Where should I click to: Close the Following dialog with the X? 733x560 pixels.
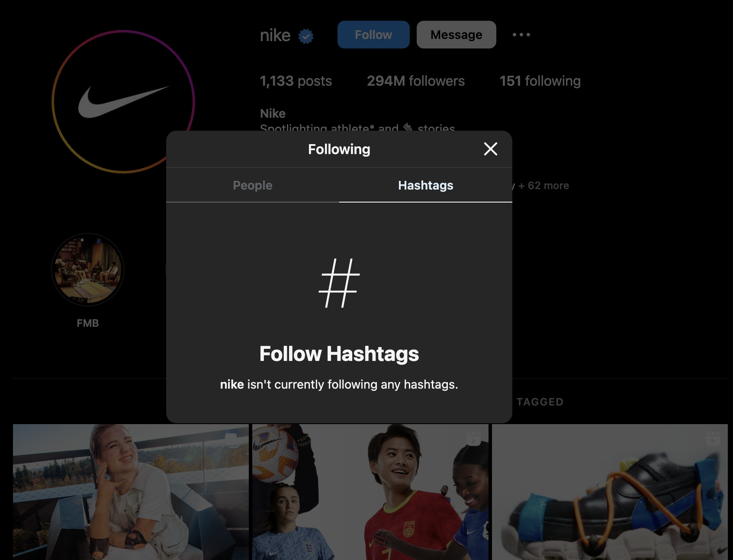click(x=490, y=149)
